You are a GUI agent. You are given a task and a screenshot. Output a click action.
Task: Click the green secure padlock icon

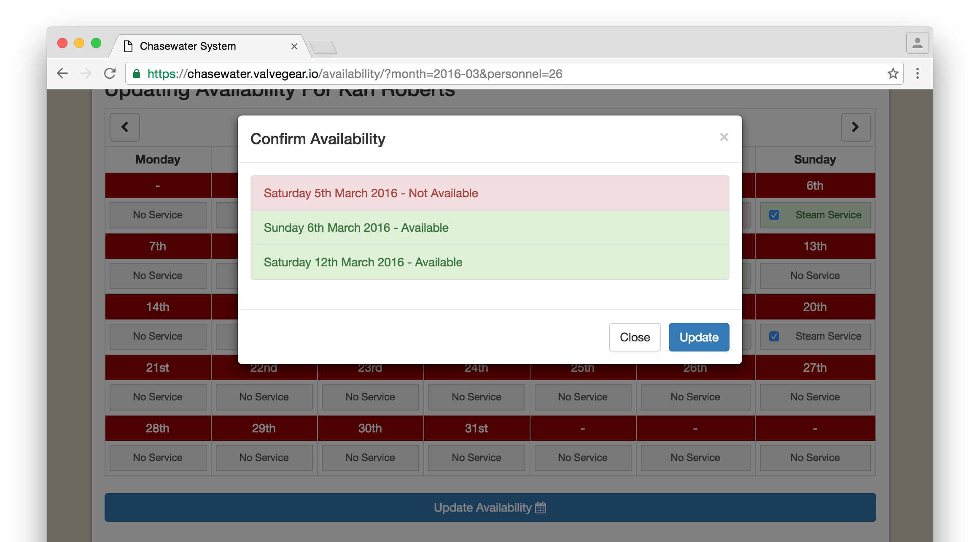(137, 74)
